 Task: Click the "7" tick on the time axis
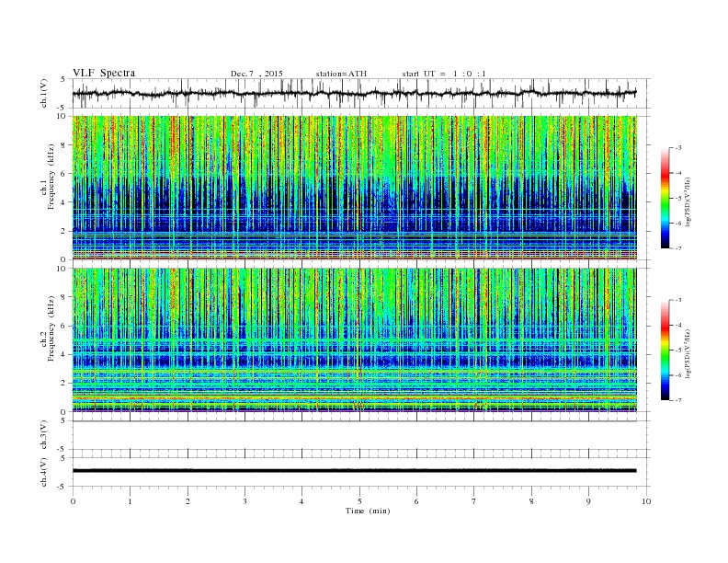pos(474,501)
